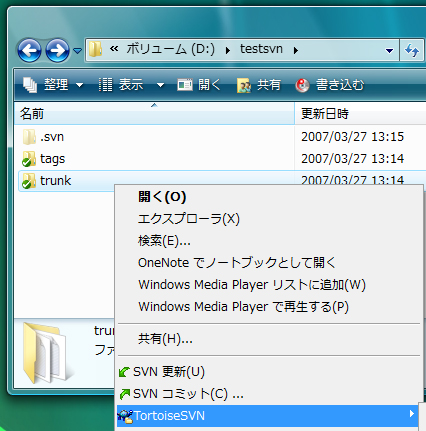Click the Back navigation arrow button

click(x=29, y=50)
